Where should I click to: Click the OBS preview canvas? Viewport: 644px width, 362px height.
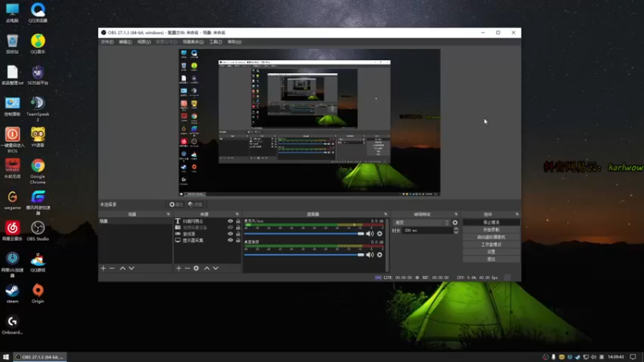coord(310,122)
